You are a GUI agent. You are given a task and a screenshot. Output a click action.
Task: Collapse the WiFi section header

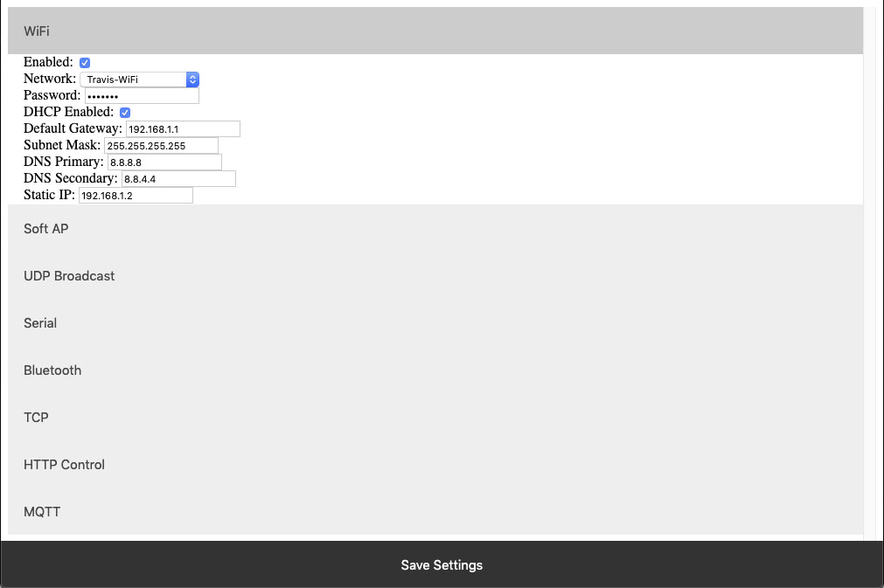tap(435, 31)
